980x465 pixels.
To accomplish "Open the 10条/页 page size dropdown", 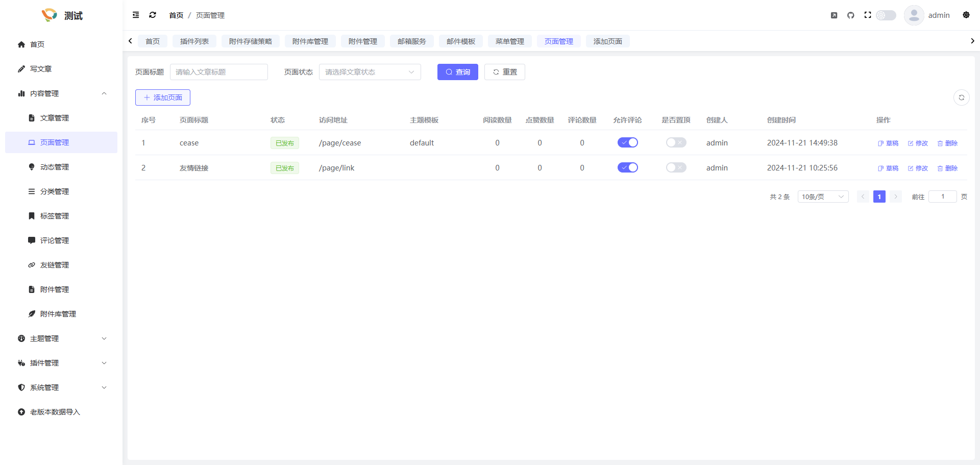I will coord(823,197).
